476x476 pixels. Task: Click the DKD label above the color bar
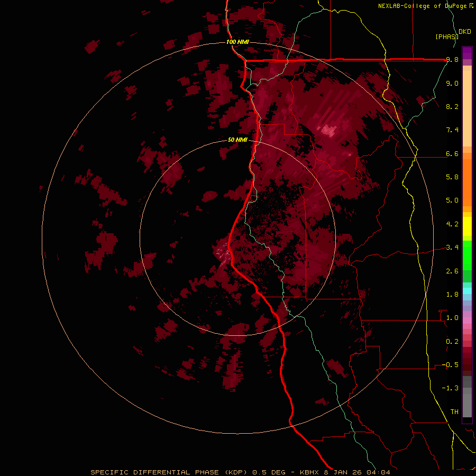click(x=465, y=32)
